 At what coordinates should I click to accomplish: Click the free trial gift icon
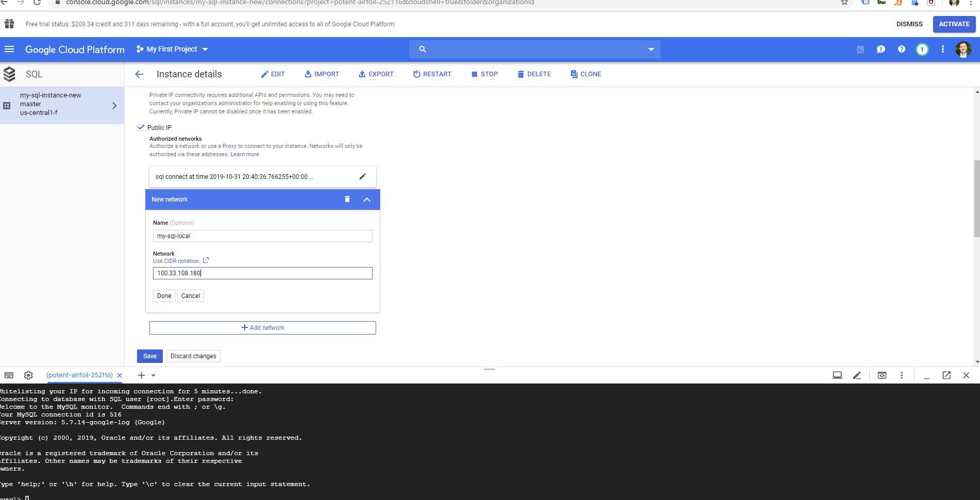9,24
